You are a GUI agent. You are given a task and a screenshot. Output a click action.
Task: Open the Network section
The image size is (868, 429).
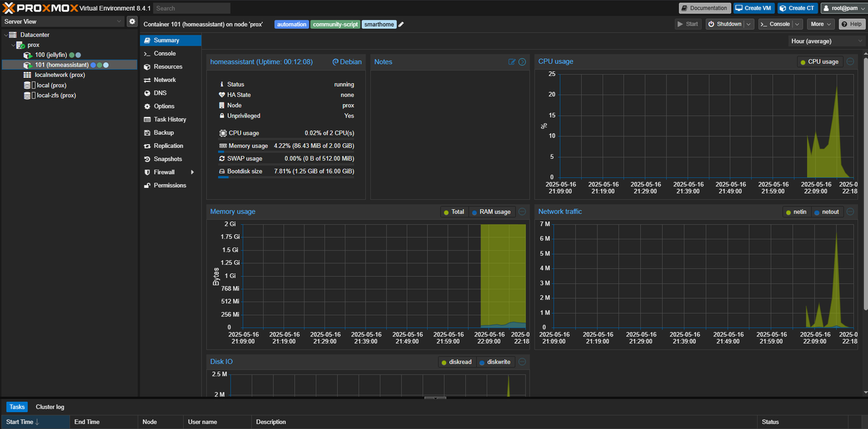pyautogui.click(x=171, y=80)
